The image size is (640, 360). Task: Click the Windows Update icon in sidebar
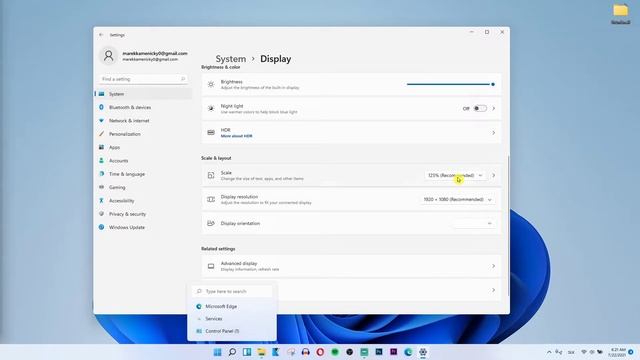tap(102, 227)
